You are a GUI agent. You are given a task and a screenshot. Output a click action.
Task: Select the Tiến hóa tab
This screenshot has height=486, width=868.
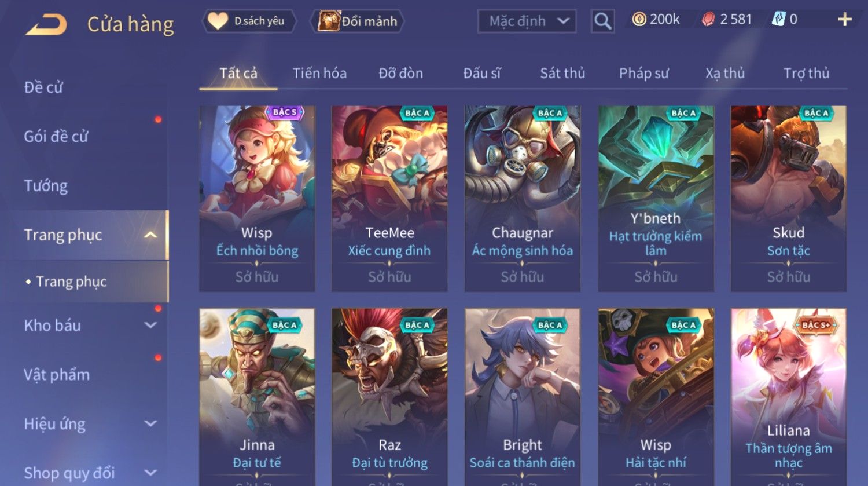[319, 74]
